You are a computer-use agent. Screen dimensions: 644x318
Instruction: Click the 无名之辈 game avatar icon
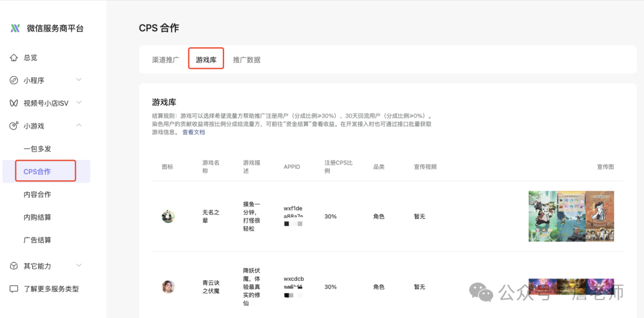[168, 217]
